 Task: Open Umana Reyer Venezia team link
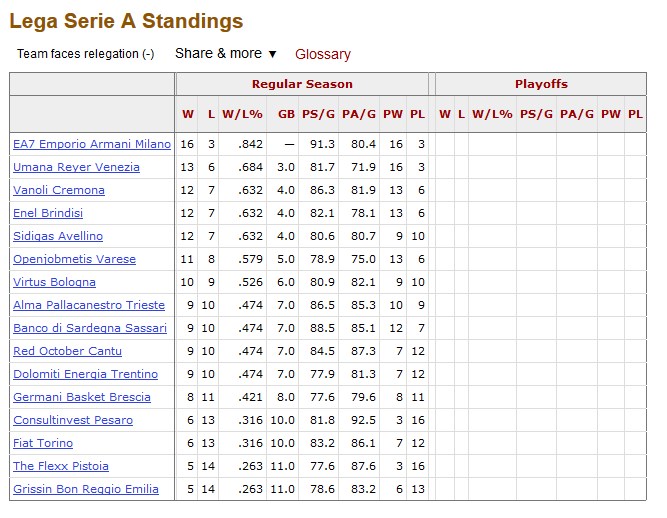click(x=76, y=167)
